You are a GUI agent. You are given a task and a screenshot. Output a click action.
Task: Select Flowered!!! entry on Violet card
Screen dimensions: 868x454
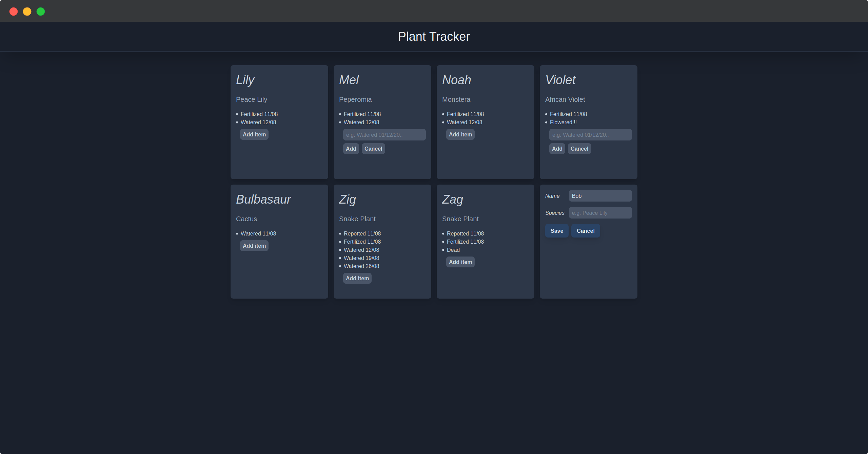[563, 122]
